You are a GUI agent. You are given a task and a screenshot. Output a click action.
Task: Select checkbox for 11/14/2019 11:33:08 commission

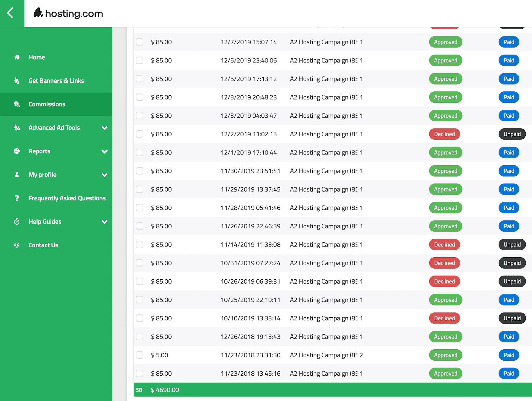coord(140,244)
